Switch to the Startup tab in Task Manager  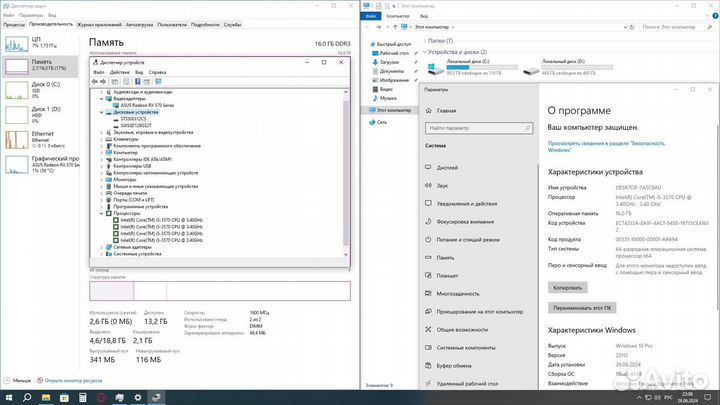[x=140, y=23]
